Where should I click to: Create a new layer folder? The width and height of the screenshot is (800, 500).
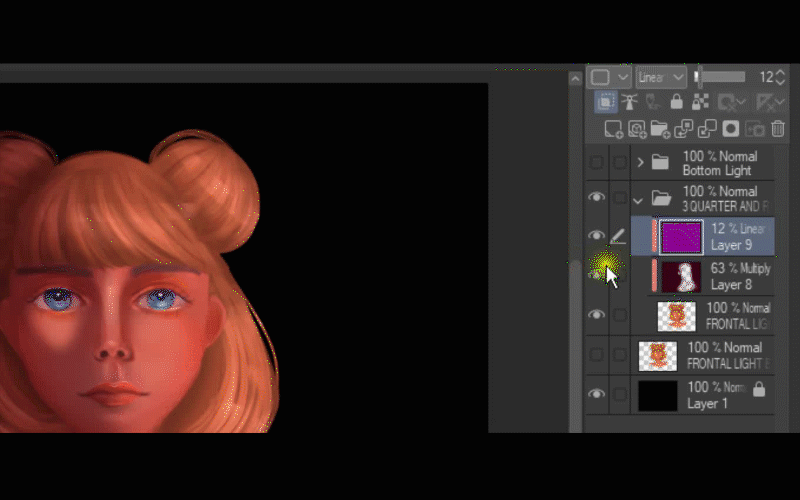[x=660, y=129]
